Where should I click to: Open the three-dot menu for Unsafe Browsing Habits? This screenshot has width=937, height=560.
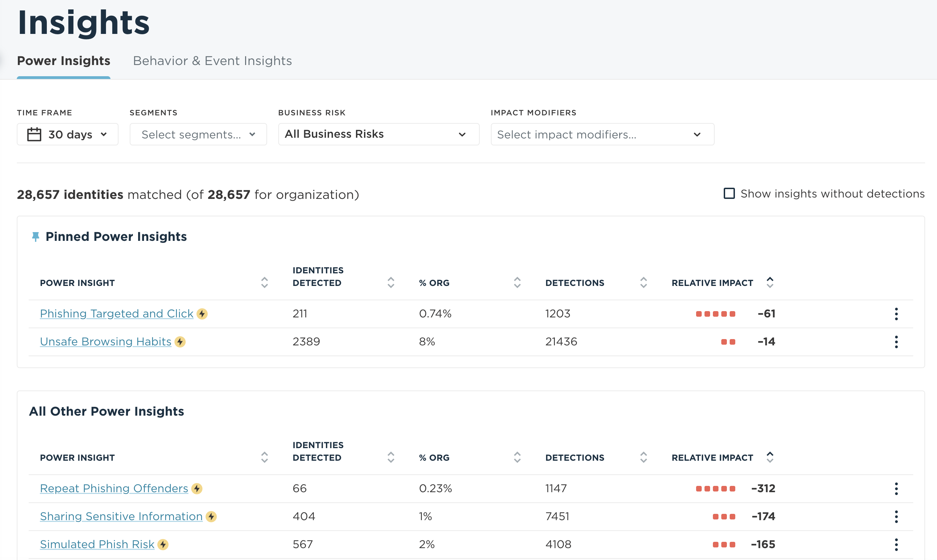coord(896,342)
